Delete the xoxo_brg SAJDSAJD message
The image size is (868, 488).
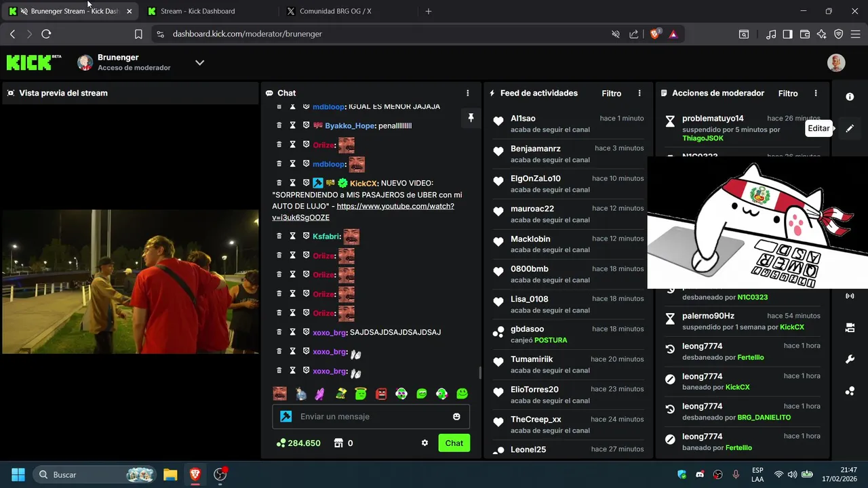coord(279,332)
